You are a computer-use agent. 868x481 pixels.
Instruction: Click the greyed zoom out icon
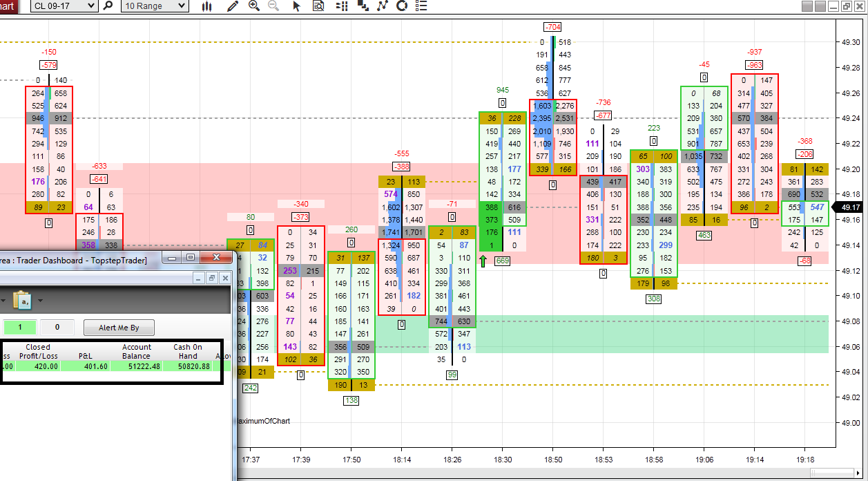coord(273,6)
